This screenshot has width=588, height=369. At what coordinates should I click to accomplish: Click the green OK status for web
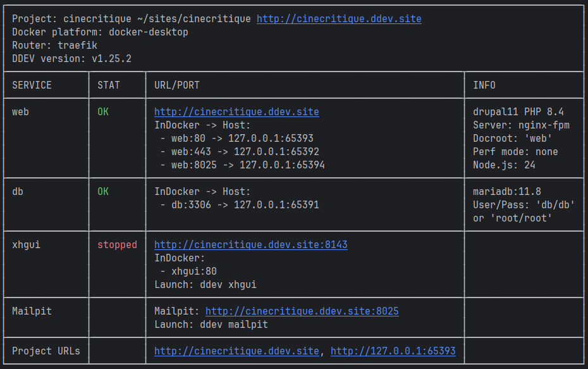click(x=103, y=112)
